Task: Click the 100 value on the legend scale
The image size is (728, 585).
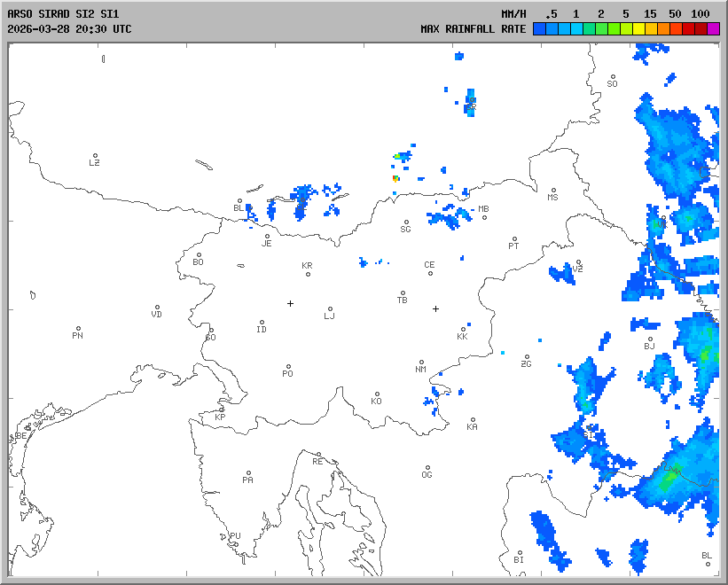Action: pos(701,14)
